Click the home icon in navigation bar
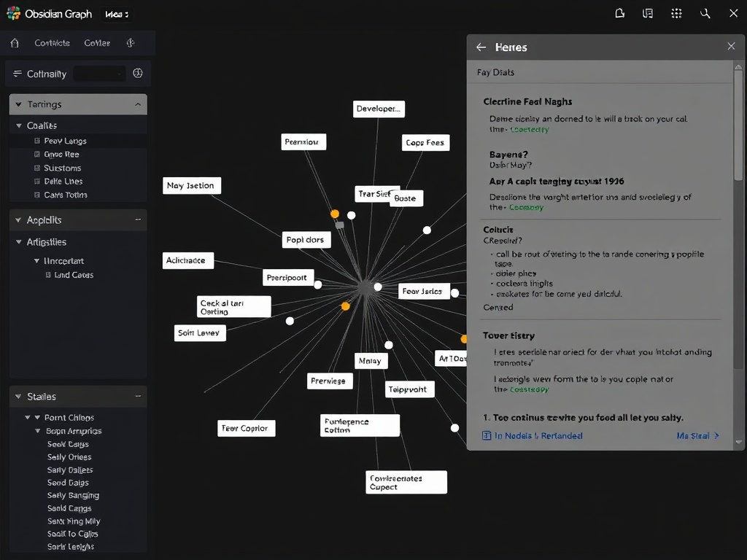This screenshot has width=747, height=560. (x=13, y=43)
